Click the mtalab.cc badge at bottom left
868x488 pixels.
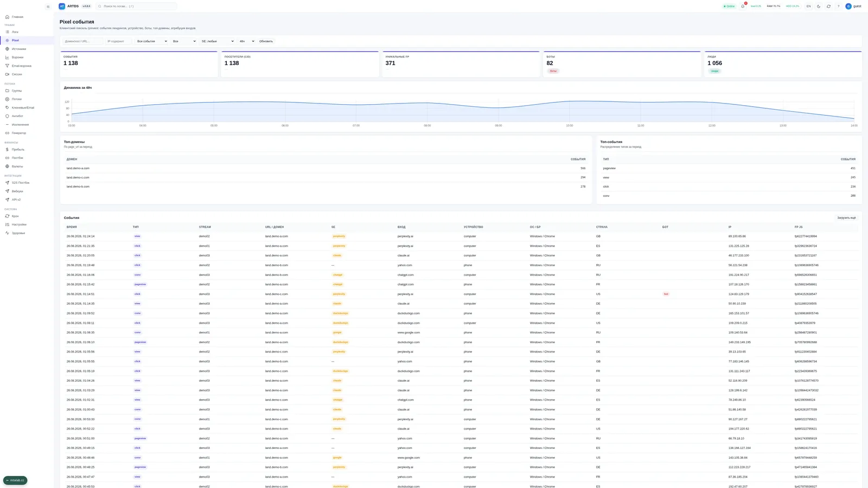point(15,480)
